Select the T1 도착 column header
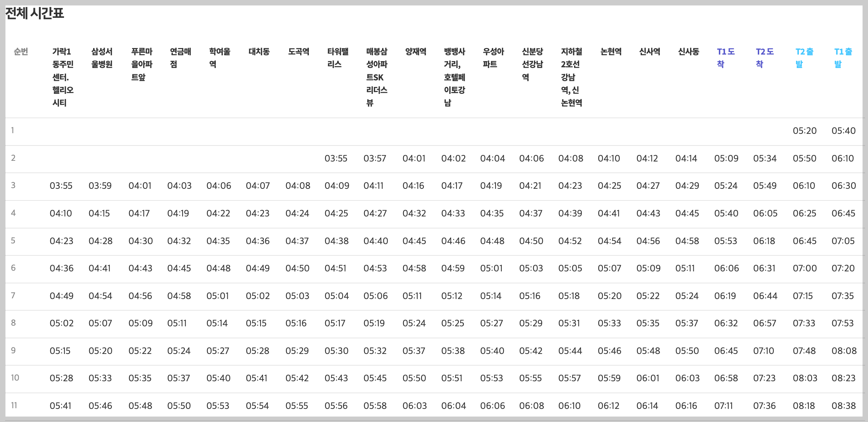Viewport: 868px width, 422px height. click(725, 58)
